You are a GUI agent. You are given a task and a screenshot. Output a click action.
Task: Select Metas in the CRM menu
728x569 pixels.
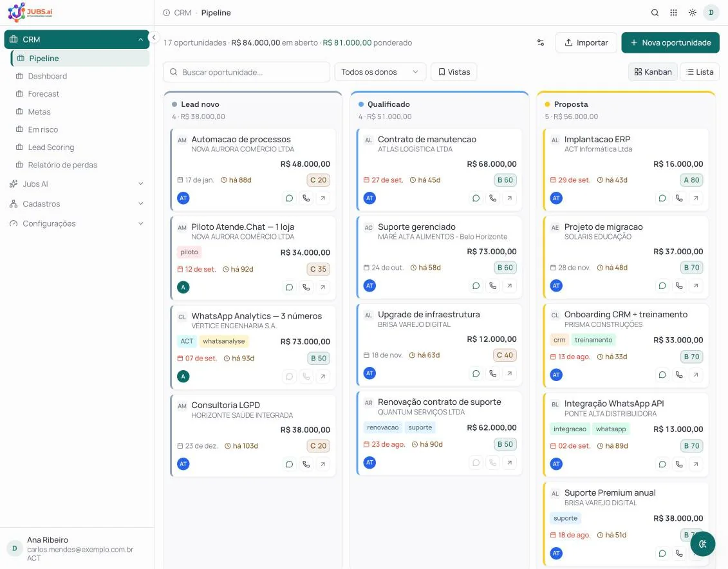[x=80, y=112]
